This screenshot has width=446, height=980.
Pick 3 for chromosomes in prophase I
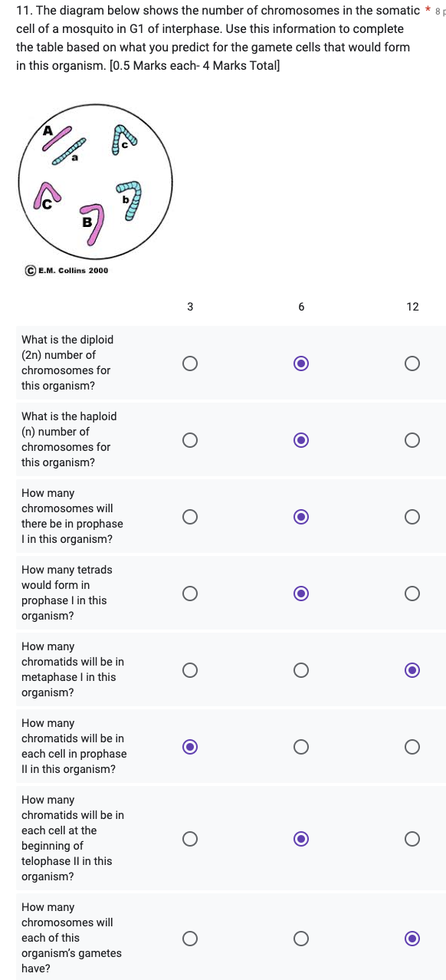pos(190,517)
